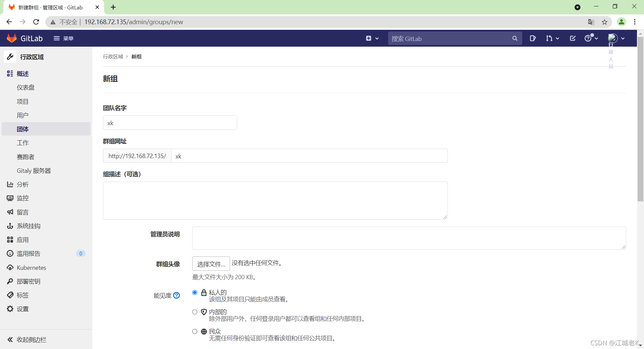Click the browser forward arrow
The width and height of the screenshot is (644, 349).
tap(22, 22)
